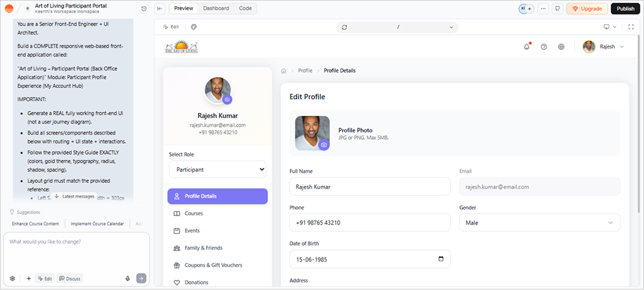Enter fullscreen preview mode
Image resolution: width=644 pixels, height=290 pixels.
[x=631, y=27]
